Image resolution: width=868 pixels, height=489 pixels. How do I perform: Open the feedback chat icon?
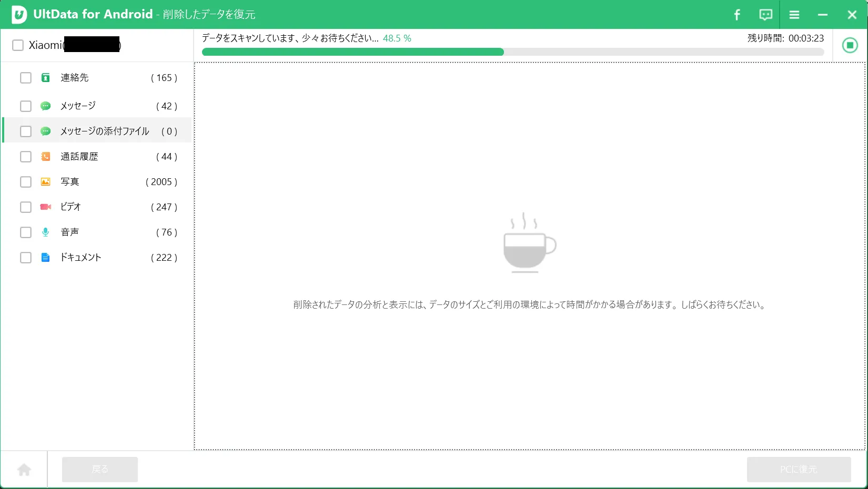click(x=765, y=14)
